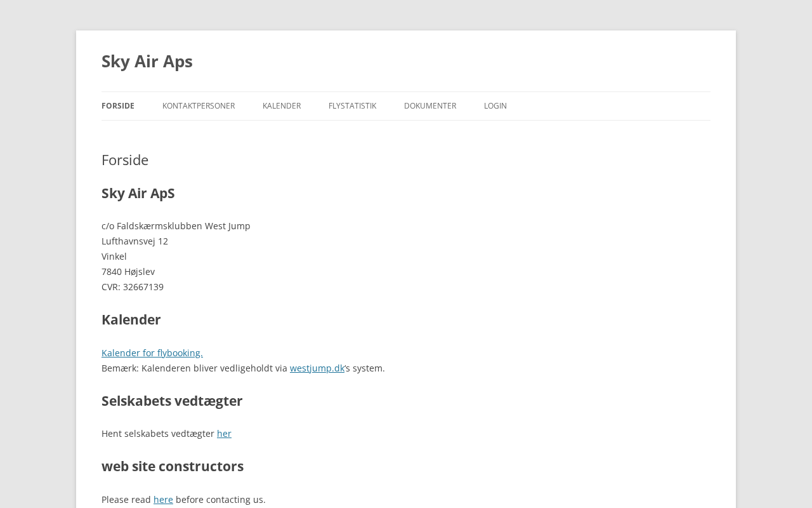Click the Selskabets vedtægter heading
The image size is (812, 508).
click(172, 401)
